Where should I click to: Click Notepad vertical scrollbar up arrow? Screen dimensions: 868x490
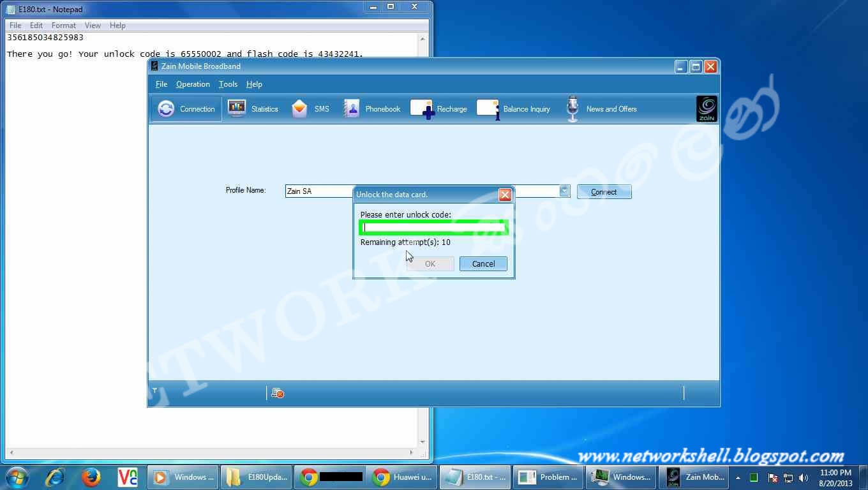click(x=423, y=39)
